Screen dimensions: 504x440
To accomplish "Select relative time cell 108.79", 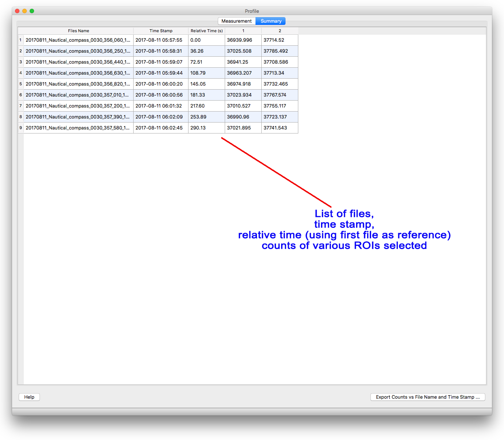I will [206, 73].
